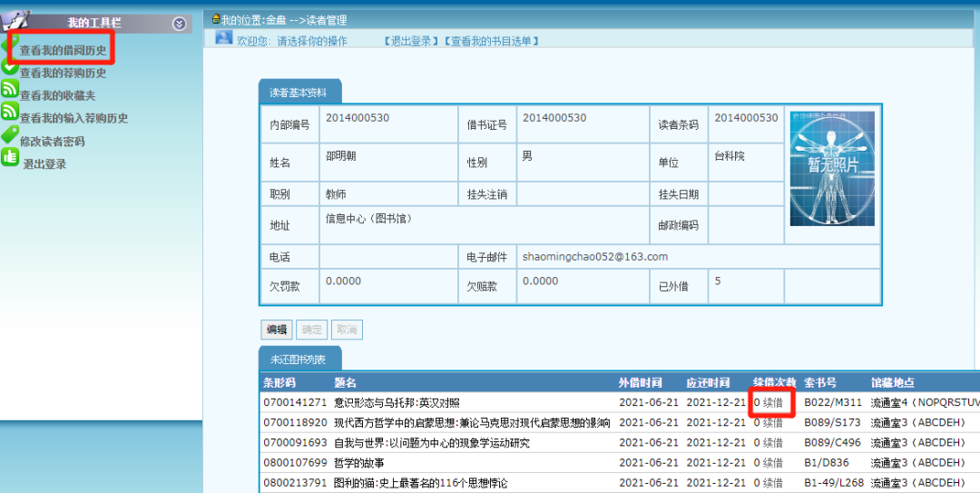Click barcode 0800107699
Viewport: 980px width, 493px height.
click(x=295, y=463)
